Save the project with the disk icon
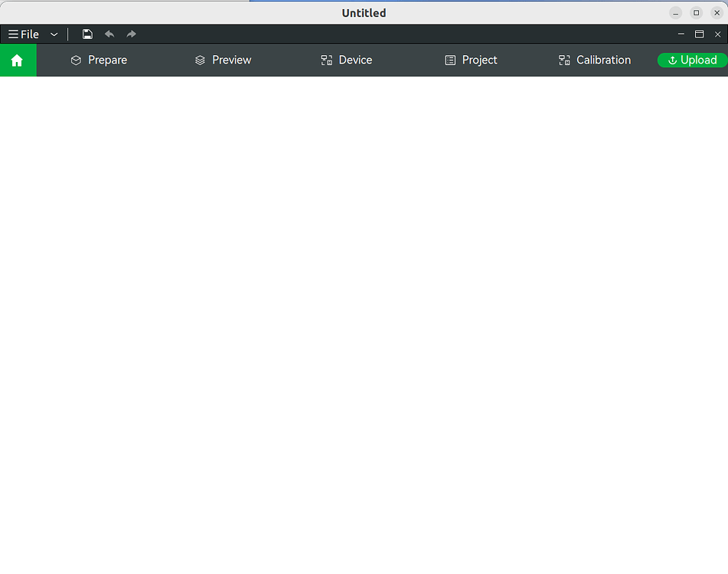This screenshot has height=574, width=728. coord(87,34)
